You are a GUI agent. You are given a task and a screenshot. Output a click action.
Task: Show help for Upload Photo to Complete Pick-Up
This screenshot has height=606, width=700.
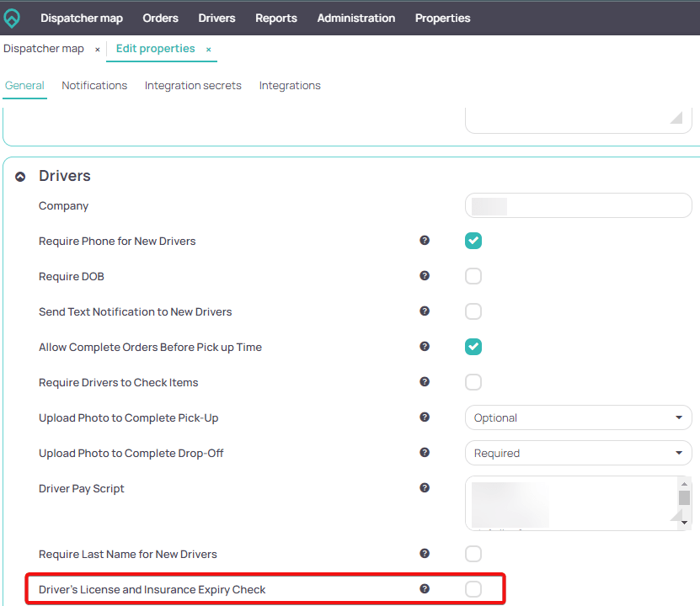coord(425,417)
